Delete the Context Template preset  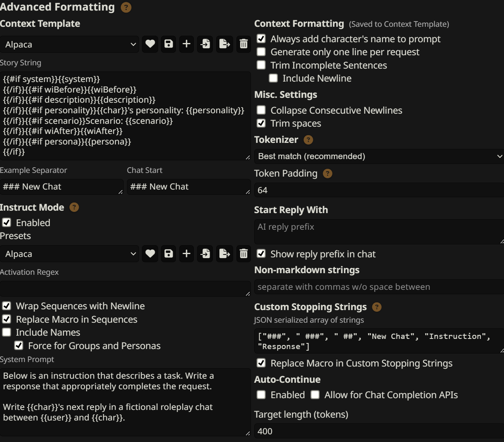click(x=243, y=44)
